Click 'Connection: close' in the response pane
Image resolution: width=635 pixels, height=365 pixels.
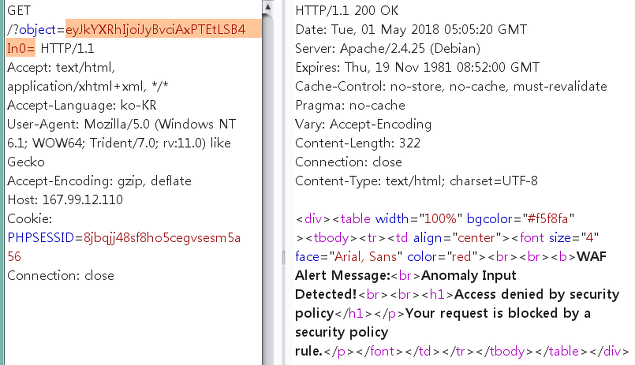348,162
